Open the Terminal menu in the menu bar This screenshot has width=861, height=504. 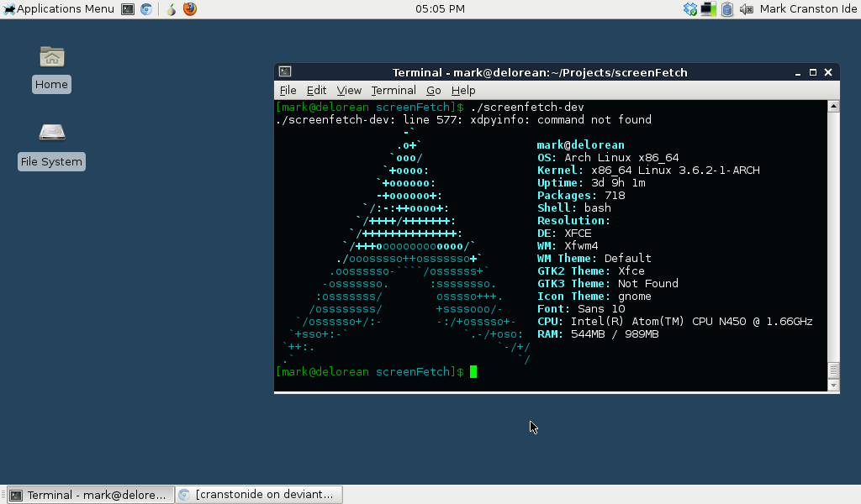click(x=393, y=90)
